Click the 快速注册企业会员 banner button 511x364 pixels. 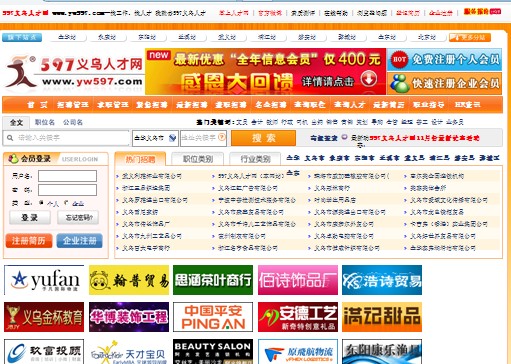pyautogui.click(x=445, y=84)
